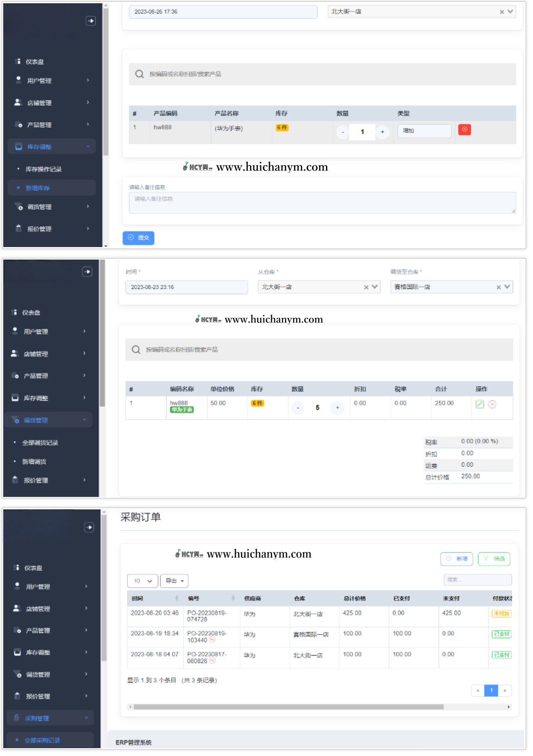Viewport: 533px width, 756px height.
Task: Select 新增库存 submenu item
Action: click(52, 188)
